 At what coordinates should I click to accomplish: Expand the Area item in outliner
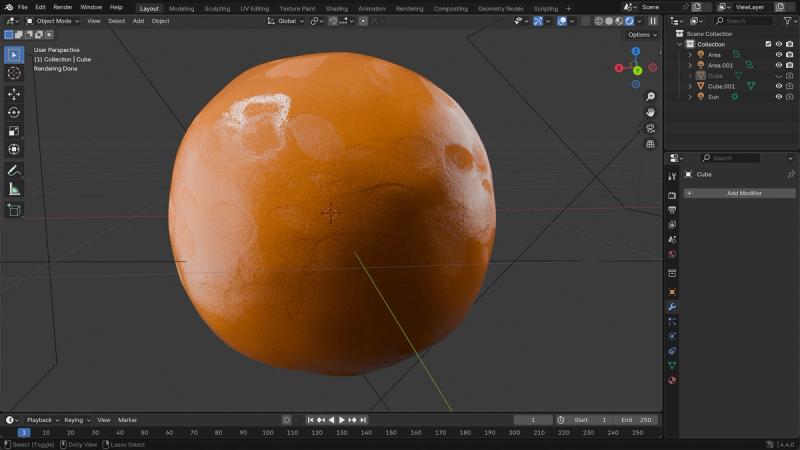point(690,55)
